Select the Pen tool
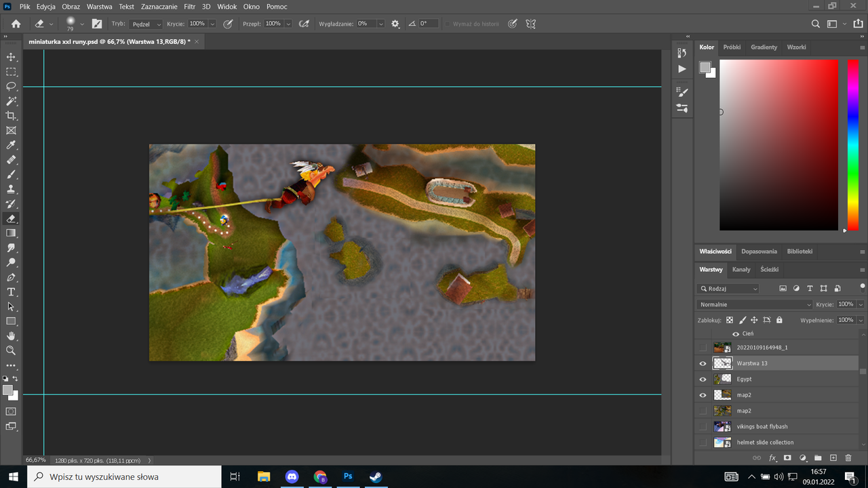Screen dimensions: 868x488 11,277
